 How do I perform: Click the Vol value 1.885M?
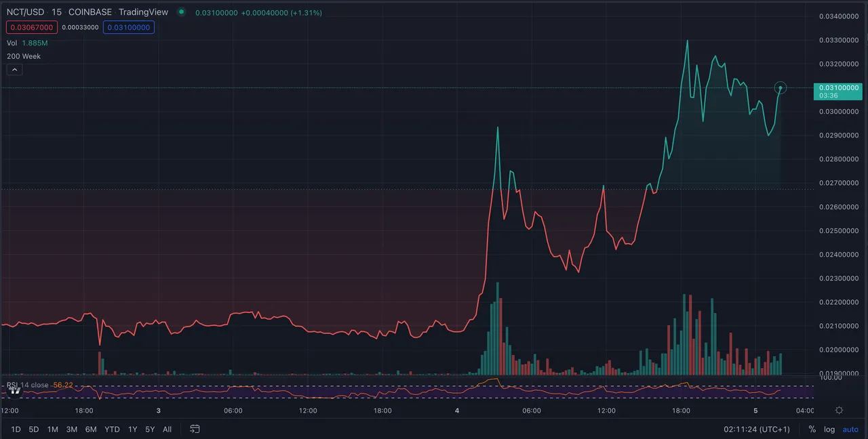pyautogui.click(x=35, y=43)
